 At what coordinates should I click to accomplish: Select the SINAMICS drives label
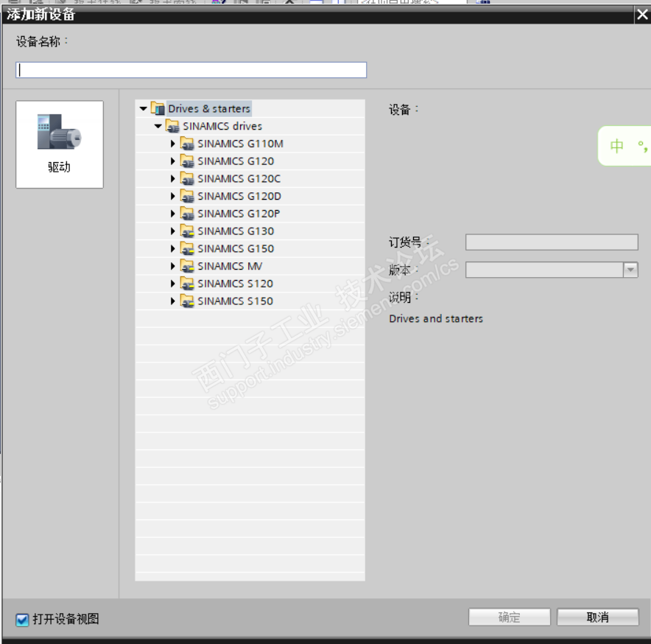pos(222,126)
